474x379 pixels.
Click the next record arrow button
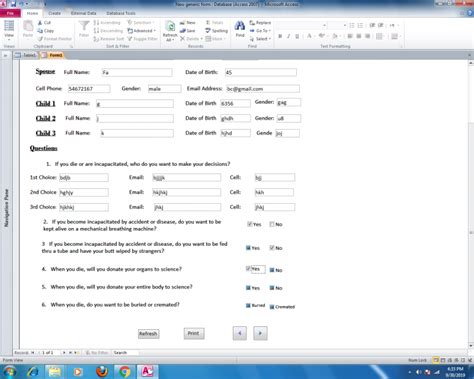(x=260, y=333)
